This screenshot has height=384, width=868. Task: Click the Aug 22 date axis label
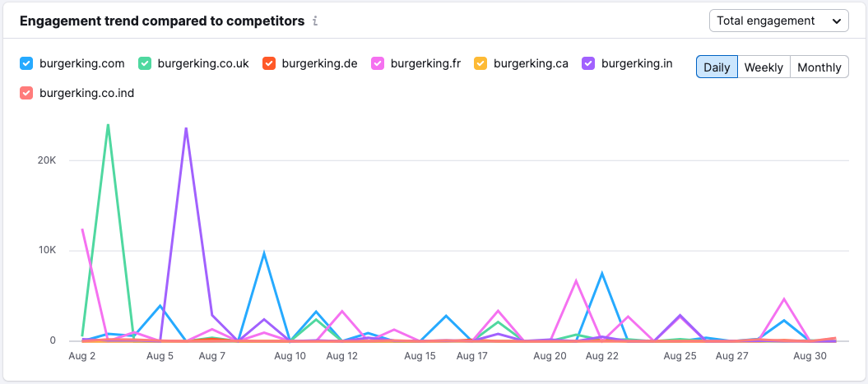[601, 357]
